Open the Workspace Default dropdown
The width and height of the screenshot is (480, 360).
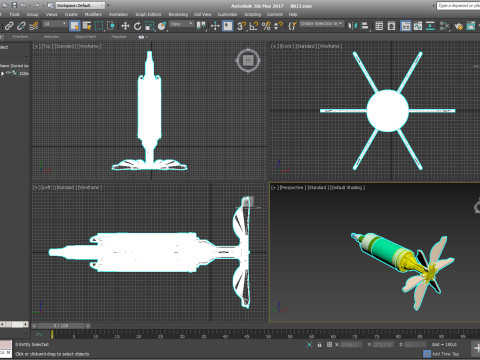pyautogui.click(x=80, y=5)
